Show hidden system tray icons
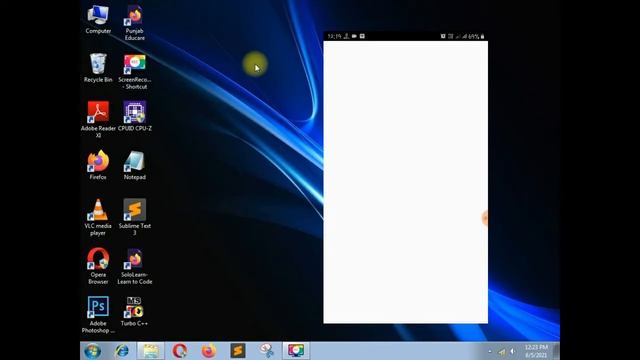Viewport: 640px width, 360px height. 490,351
